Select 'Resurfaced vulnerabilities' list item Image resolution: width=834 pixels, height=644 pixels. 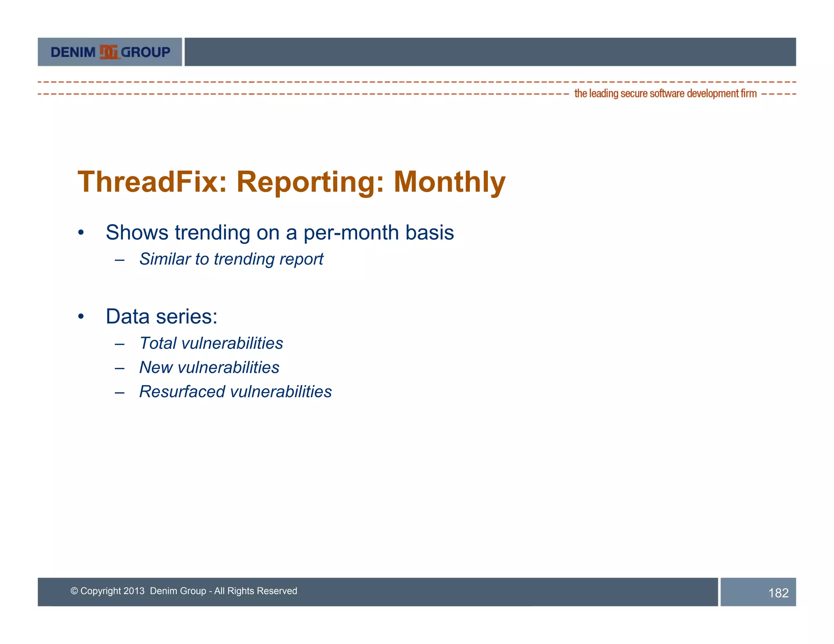tap(235, 392)
